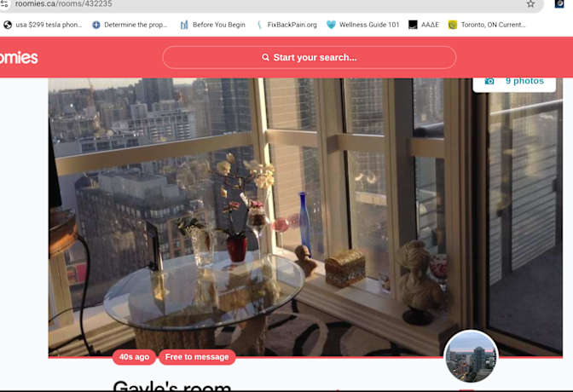This screenshot has height=392, width=573.
Task: Click the Roomies logo
Action: 17,57
